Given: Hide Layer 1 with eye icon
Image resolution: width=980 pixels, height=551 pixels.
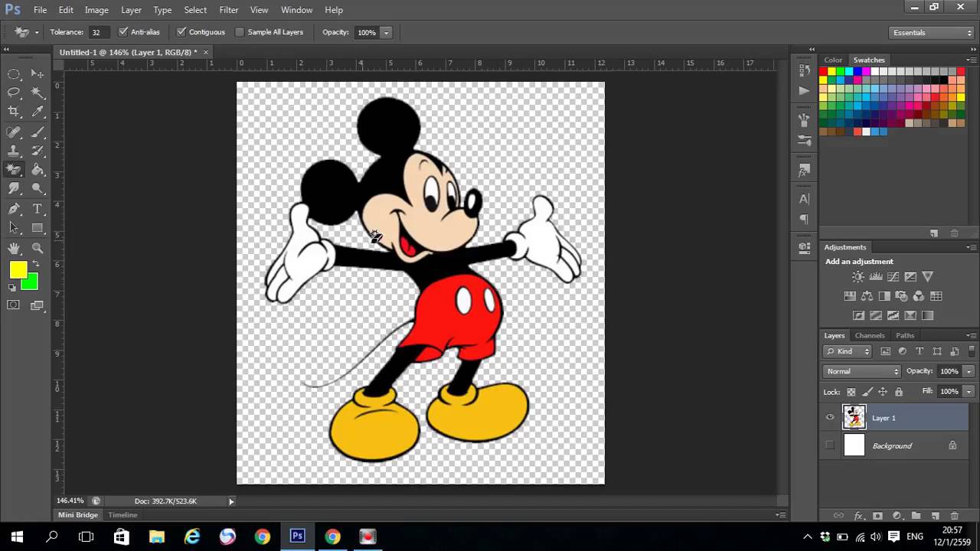Looking at the screenshot, I should pos(830,418).
